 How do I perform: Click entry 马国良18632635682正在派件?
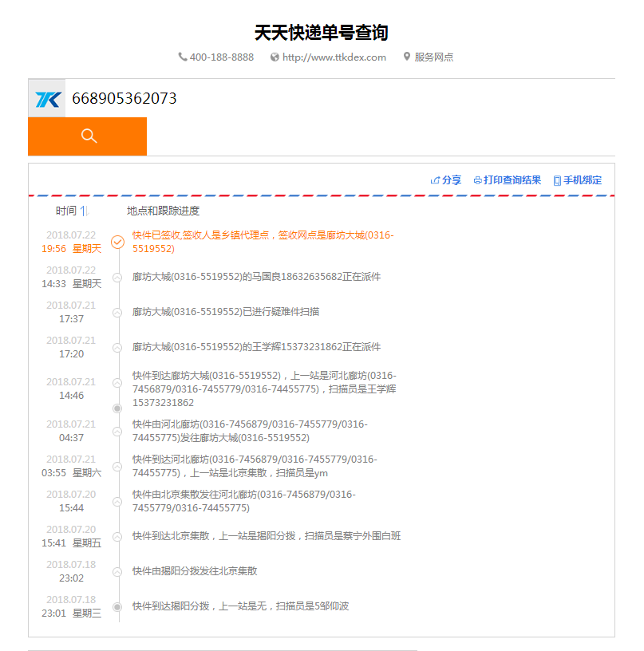point(256,277)
